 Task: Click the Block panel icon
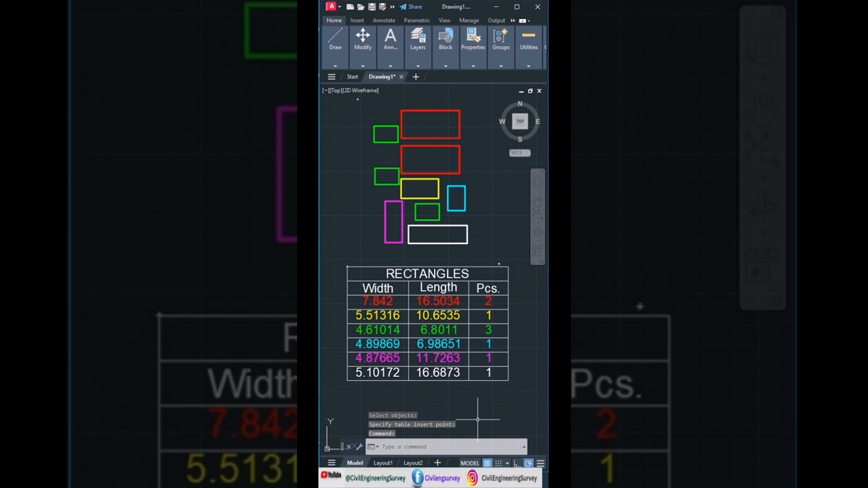[446, 35]
